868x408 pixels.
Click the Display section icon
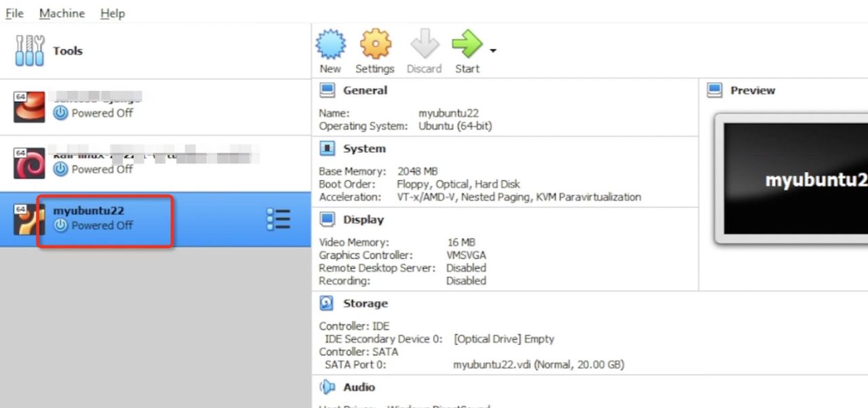328,219
